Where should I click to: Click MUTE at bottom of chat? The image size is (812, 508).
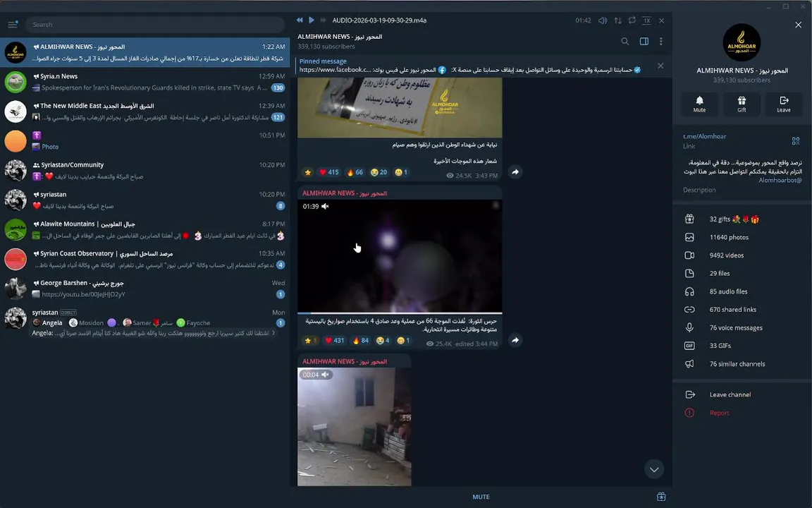pos(481,497)
